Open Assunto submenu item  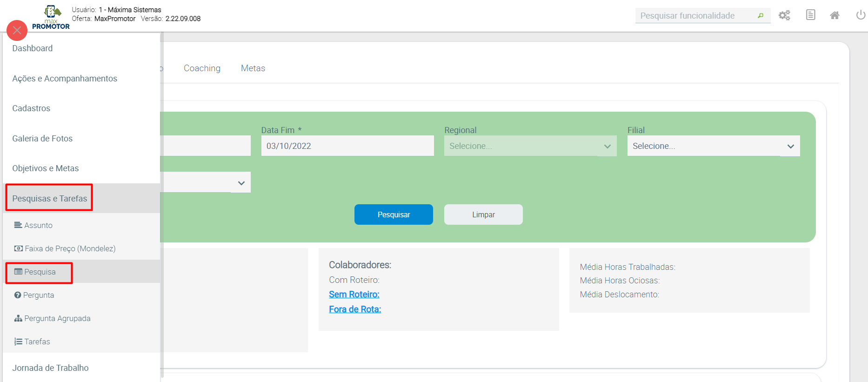pyautogui.click(x=38, y=225)
